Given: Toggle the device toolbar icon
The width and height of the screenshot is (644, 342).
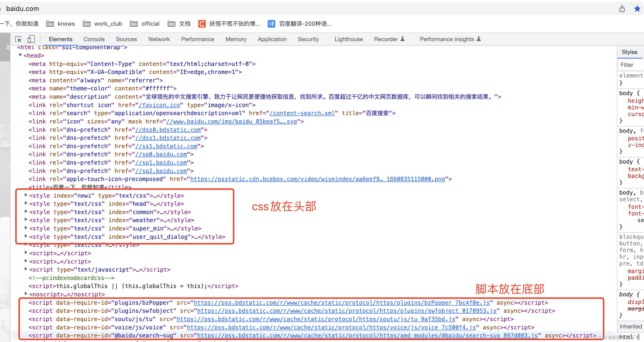Looking at the screenshot, I should (31, 39).
